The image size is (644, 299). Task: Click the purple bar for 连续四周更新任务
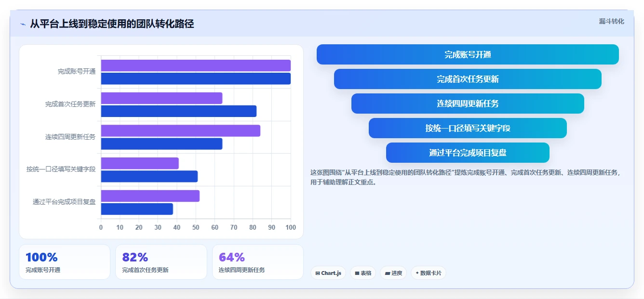coord(181,130)
